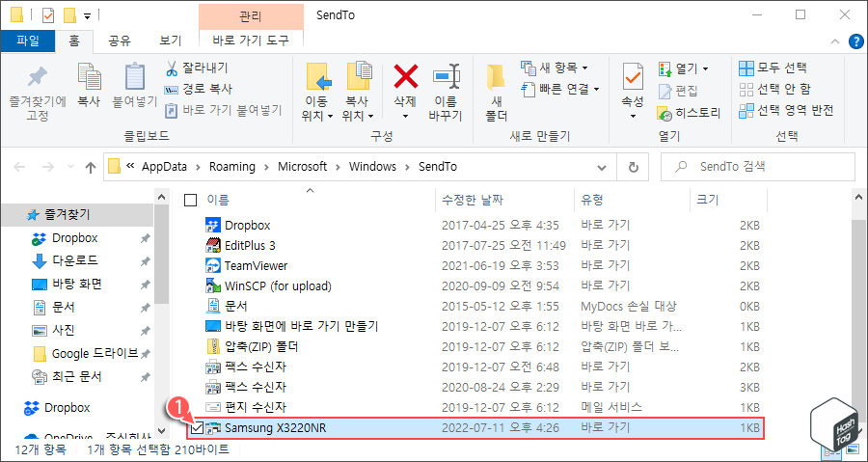Screen dimensions: 868x462
Task: Open the Quick Access Toolbar customize arrow
Action: coord(87,16)
